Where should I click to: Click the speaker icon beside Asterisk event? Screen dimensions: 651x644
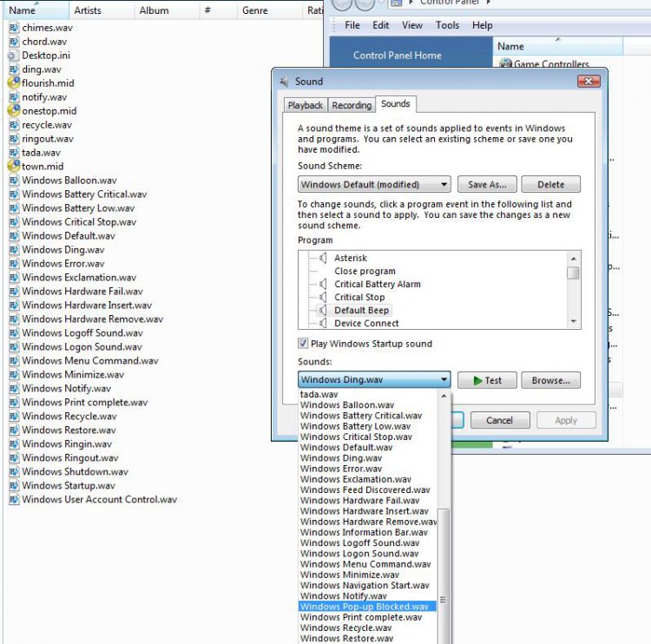323,258
